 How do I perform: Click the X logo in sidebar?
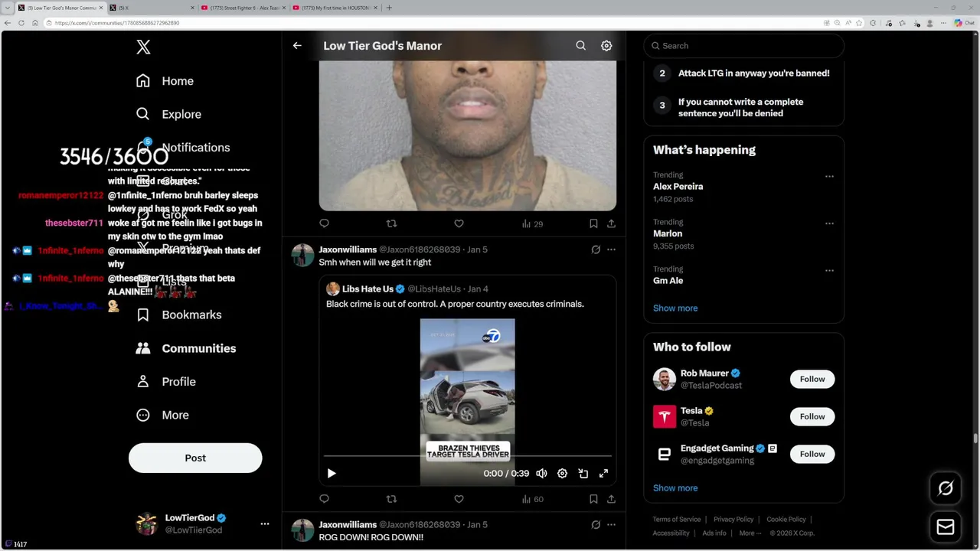[x=143, y=47]
